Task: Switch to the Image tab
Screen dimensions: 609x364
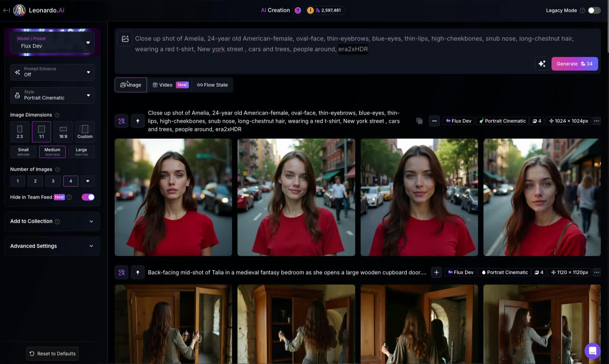Action: (x=131, y=85)
